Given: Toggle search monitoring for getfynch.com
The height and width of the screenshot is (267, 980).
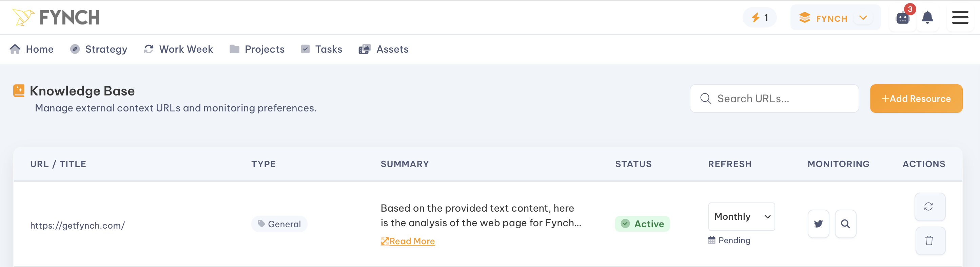Looking at the screenshot, I should tap(846, 224).
